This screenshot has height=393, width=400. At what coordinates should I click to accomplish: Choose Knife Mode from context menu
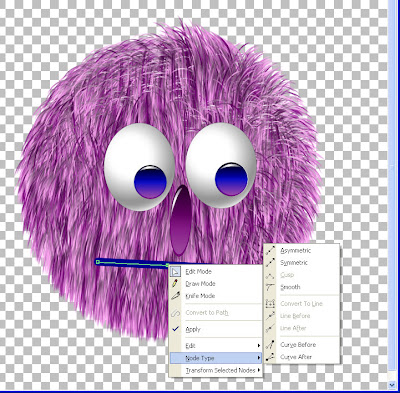pos(216,296)
